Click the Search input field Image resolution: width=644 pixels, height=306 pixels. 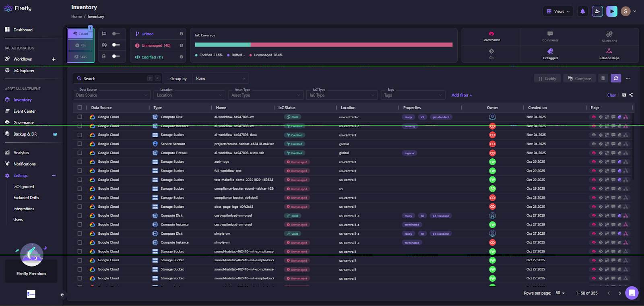(117, 79)
